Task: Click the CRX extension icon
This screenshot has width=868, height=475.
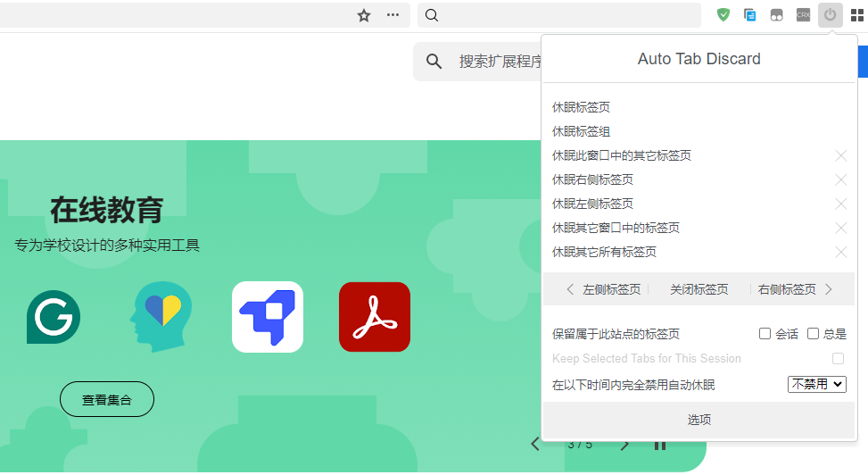Action: [803, 15]
